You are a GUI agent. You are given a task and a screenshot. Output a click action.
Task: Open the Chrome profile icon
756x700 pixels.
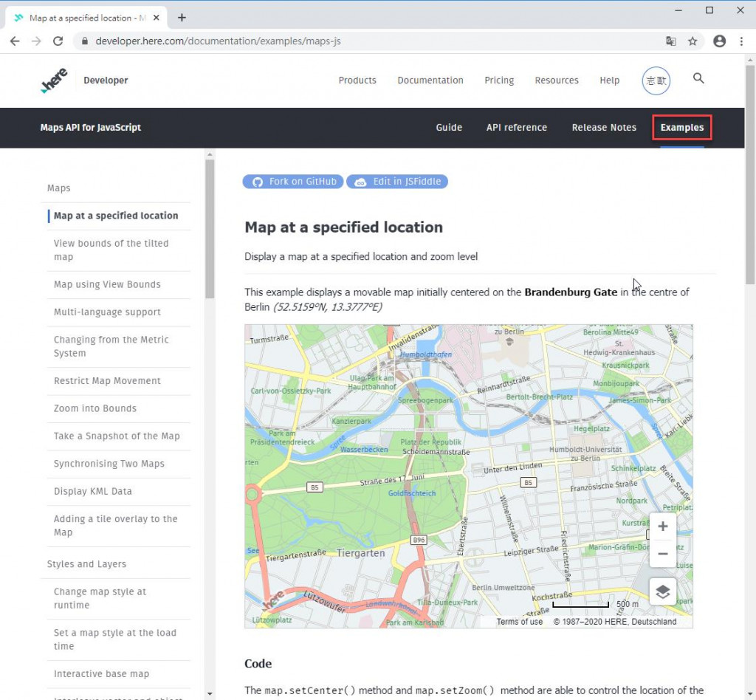click(719, 41)
